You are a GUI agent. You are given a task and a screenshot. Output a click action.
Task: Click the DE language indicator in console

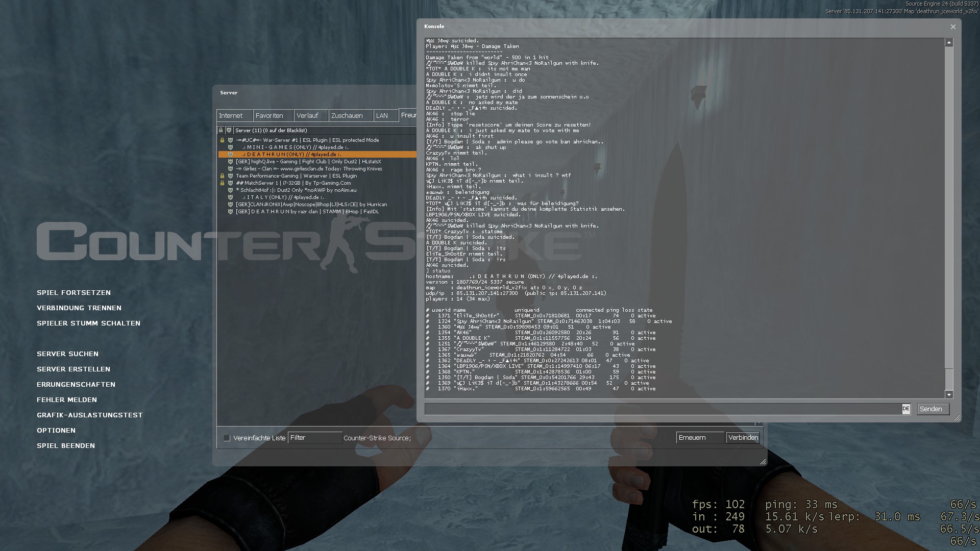click(x=906, y=409)
